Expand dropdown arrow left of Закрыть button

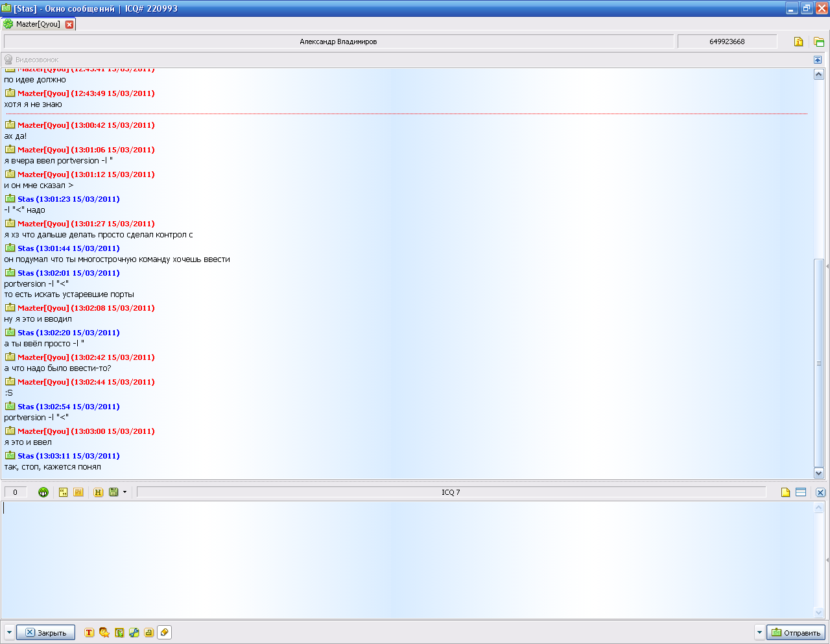pyautogui.click(x=9, y=632)
